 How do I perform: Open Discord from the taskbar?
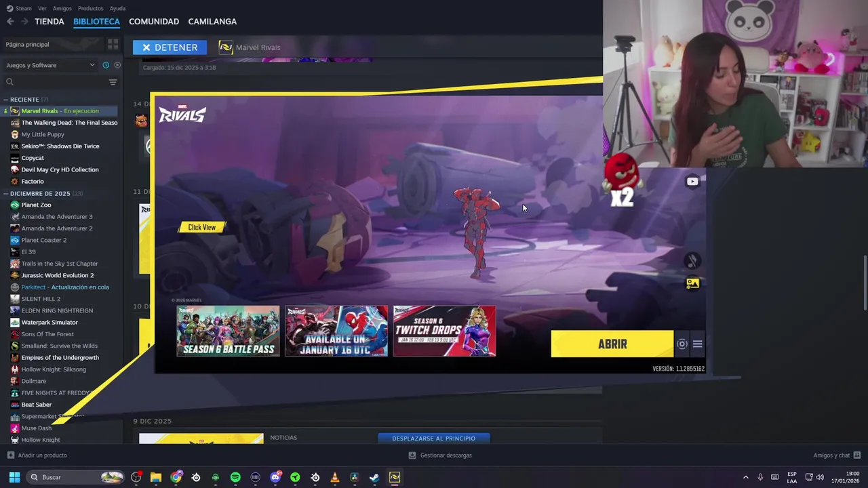[275, 477]
